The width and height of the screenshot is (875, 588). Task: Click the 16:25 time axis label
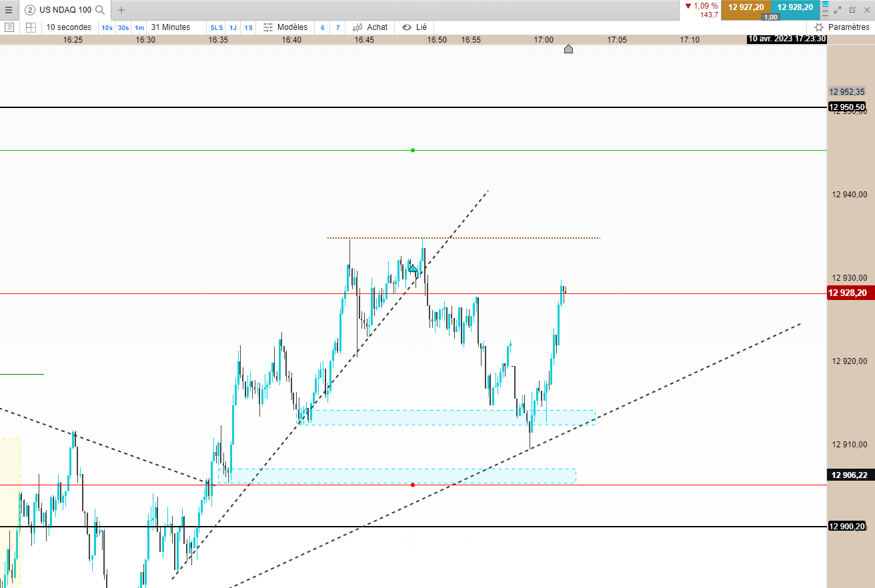coord(73,40)
